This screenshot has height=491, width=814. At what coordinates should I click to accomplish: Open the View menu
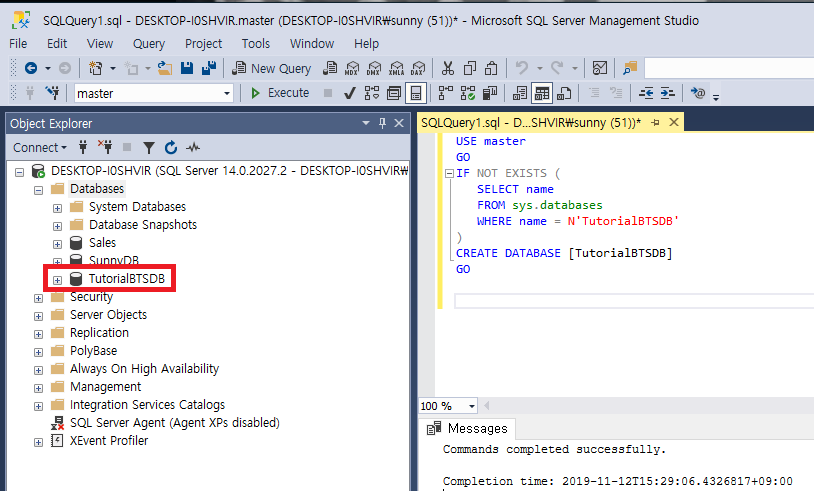pos(100,44)
